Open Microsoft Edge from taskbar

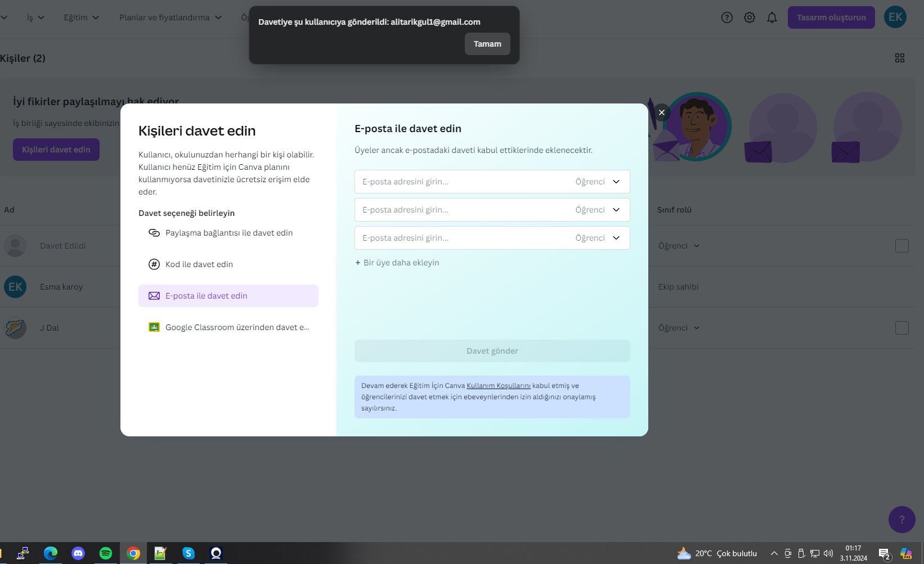pos(51,553)
